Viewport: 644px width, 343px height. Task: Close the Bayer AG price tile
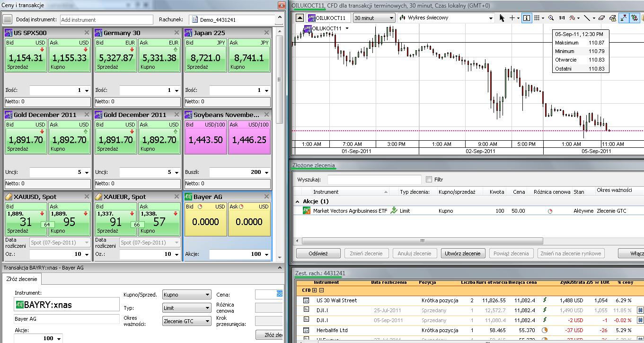266,197
